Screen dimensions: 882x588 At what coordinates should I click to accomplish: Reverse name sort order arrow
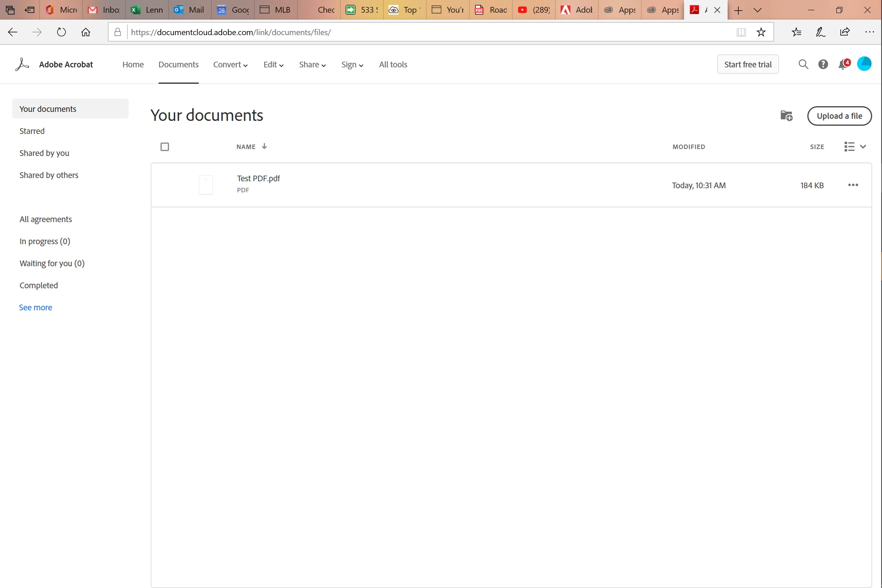coord(264,147)
